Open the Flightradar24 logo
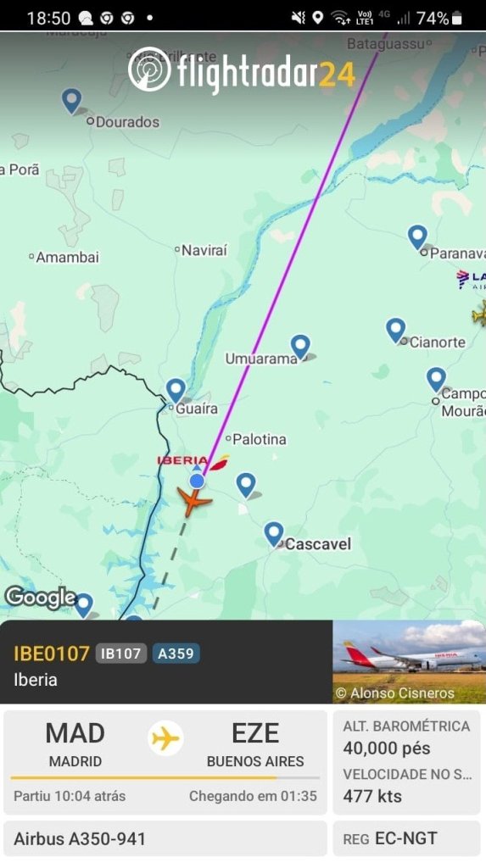486x868 pixels. pyautogui.click(x=242, y=71)
